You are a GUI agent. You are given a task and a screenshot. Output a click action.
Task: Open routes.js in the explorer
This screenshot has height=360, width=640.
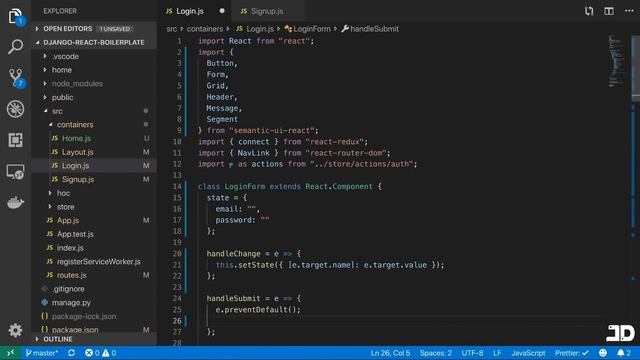pyautogui.click(x=94, y=275)
